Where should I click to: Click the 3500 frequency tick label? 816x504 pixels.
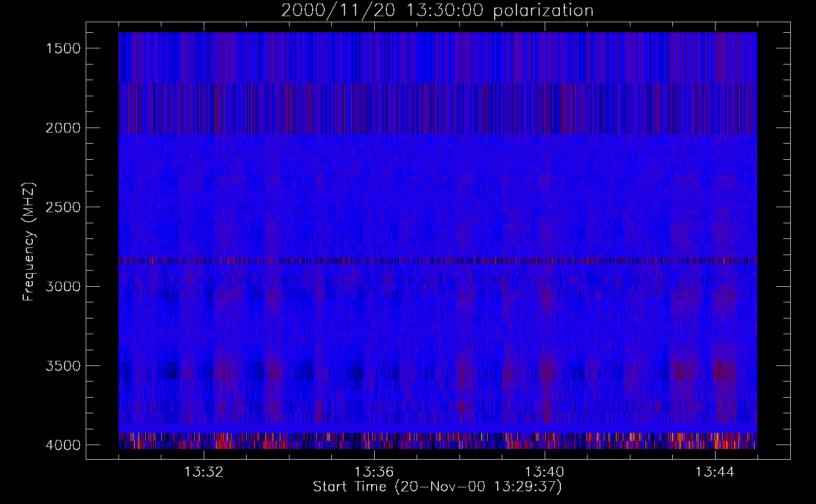tap(63, 366)
